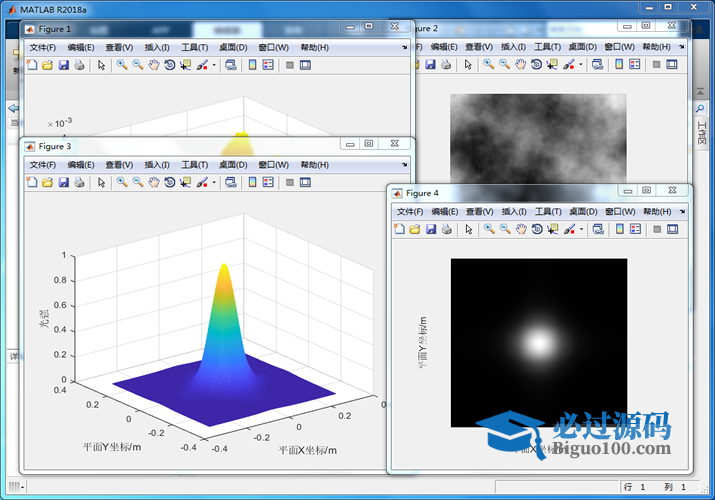Click MATLAB back arrow navigation button
Screen dimensions: 715x500
(13, 108)
